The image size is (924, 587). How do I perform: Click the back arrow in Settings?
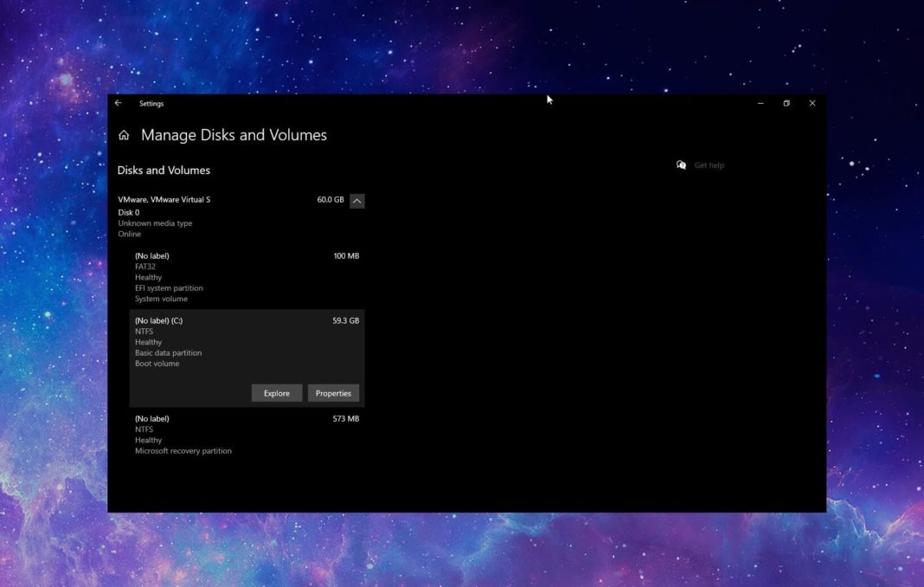pyautogui.click(x=119, y=103)
